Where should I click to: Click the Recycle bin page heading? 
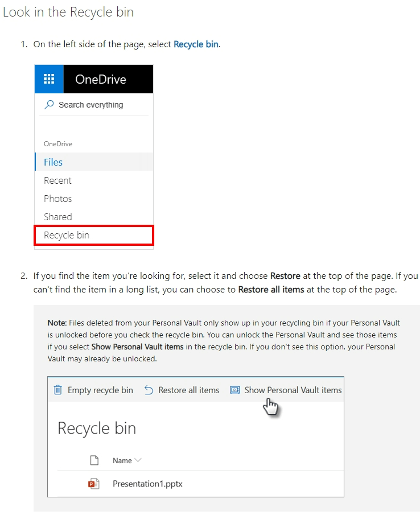coord(97,429)
